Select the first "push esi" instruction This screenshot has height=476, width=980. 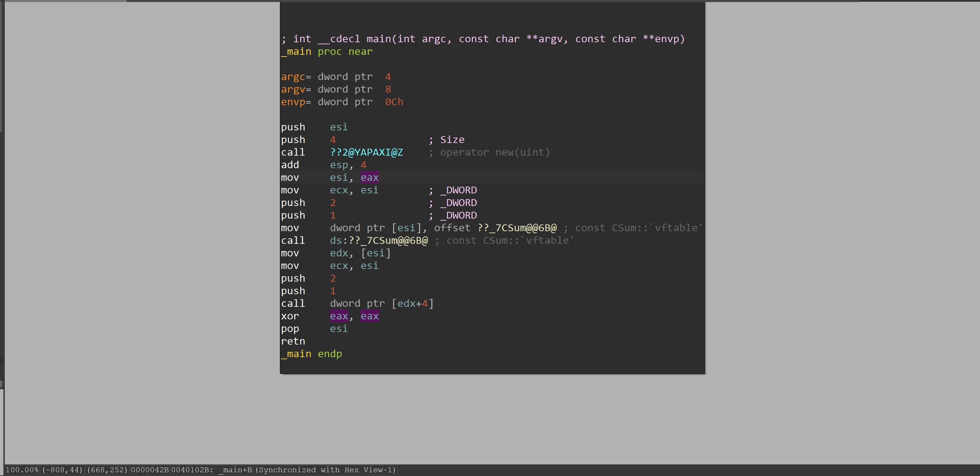314,127
